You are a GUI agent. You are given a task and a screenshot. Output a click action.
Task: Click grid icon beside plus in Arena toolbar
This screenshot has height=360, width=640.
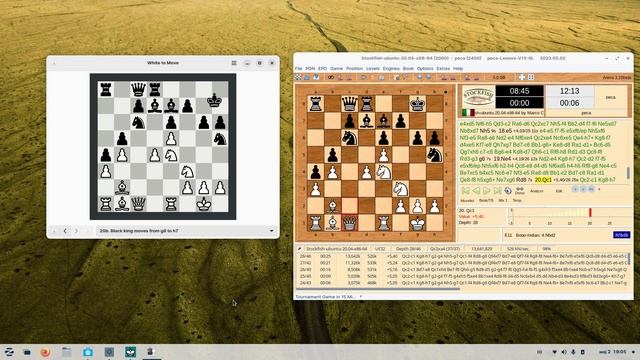[x=531, y=77]
